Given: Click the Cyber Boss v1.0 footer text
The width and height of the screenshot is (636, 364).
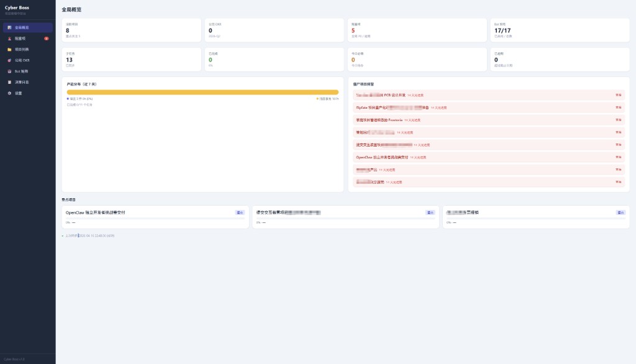Looking at the screenshot, I should point(14,359).
